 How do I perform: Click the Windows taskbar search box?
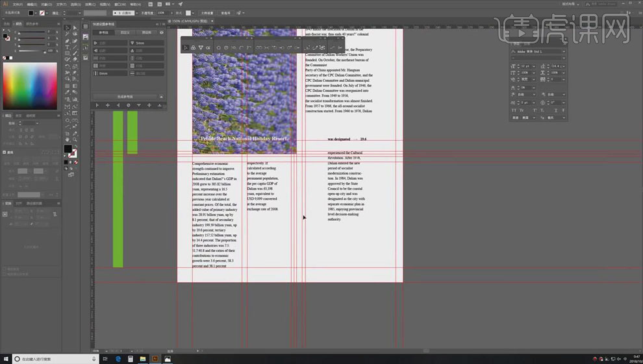[55, 359]
